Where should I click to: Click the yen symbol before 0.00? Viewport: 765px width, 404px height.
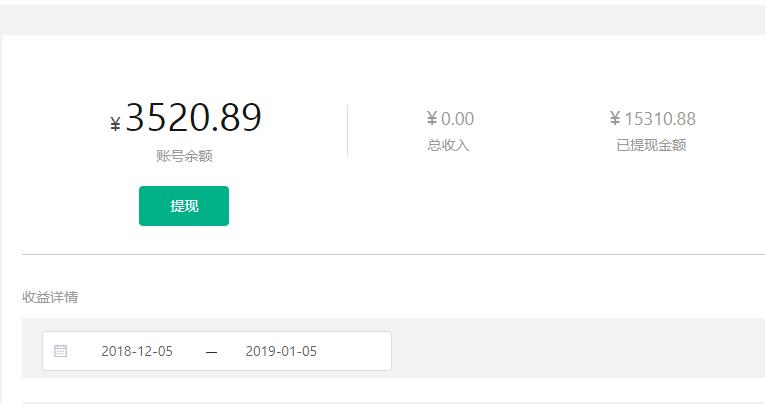[x=431, y=120]
